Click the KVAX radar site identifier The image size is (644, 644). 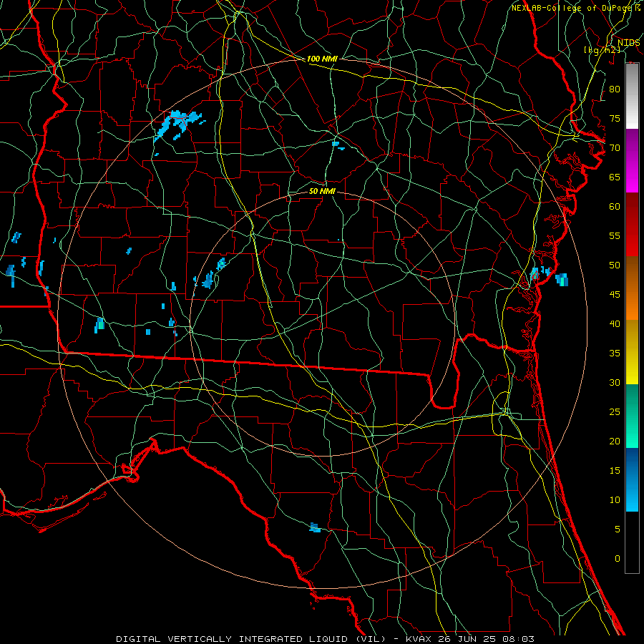(419, 639)
